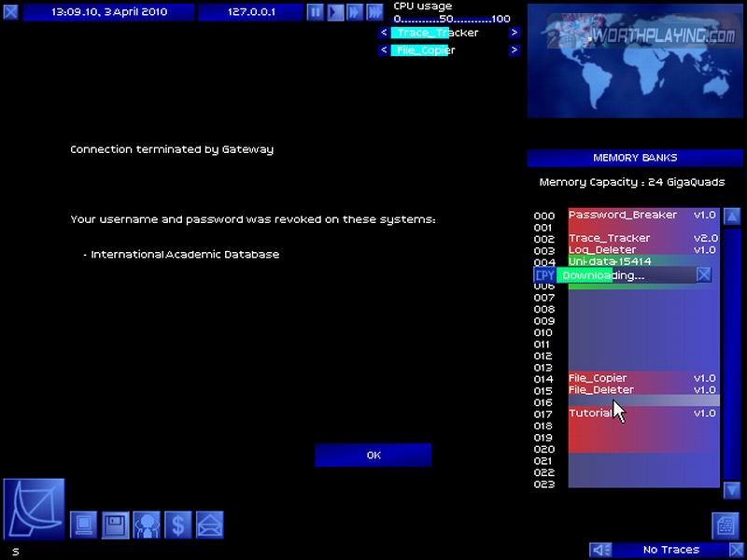
Task: Decrease Trace_Tracker CPU priority left arrow
Action: pyautogui.click(x=384, y=33)
